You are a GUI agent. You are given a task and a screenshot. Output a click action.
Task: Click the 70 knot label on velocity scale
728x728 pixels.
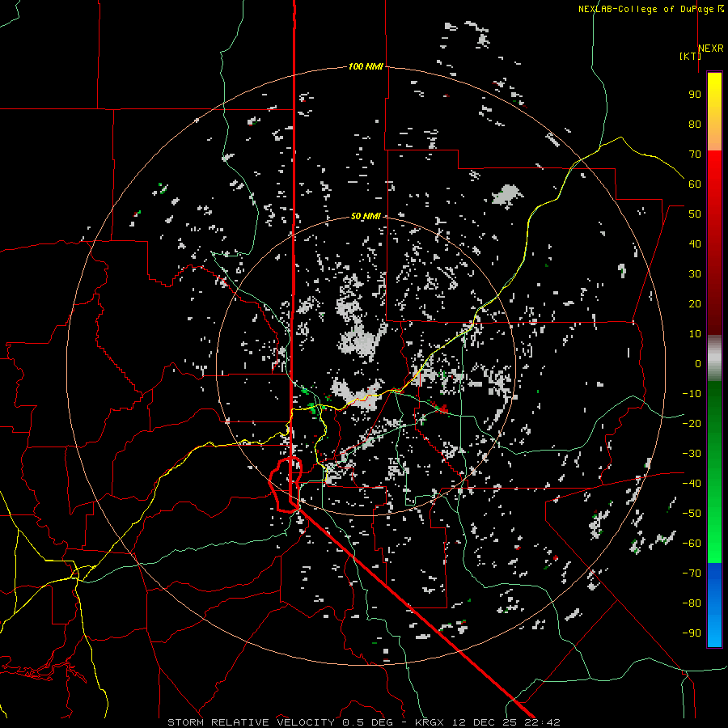[x=695, y=154]
